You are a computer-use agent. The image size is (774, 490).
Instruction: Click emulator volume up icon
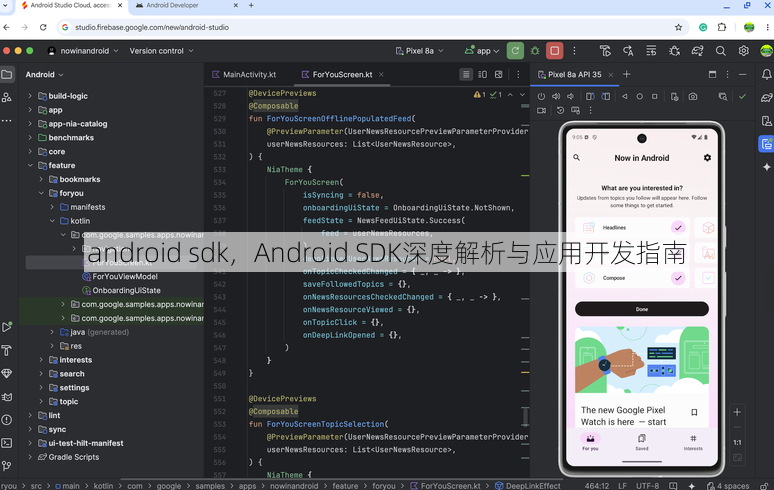point(556,97)
